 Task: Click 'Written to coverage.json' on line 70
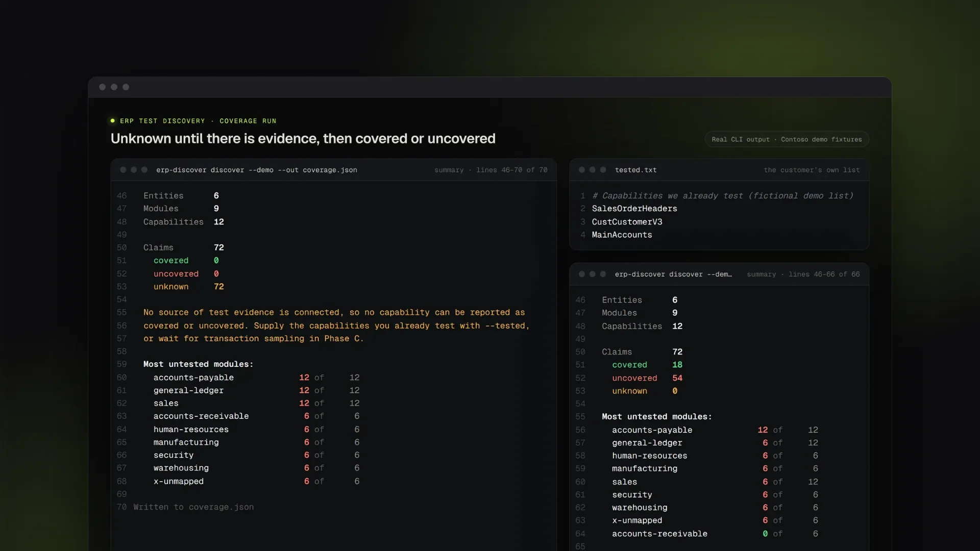pyautogui.click(x=193, y=507)
